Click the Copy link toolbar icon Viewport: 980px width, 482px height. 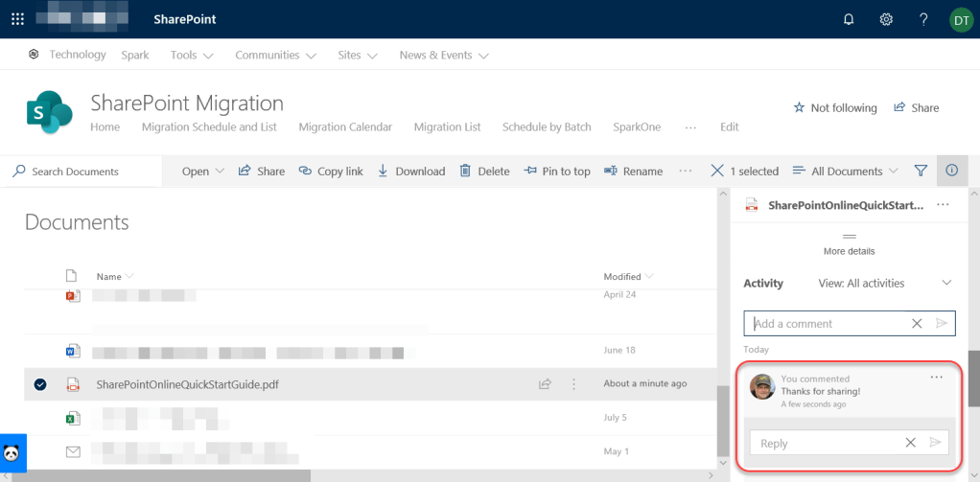tap(305, 172)
